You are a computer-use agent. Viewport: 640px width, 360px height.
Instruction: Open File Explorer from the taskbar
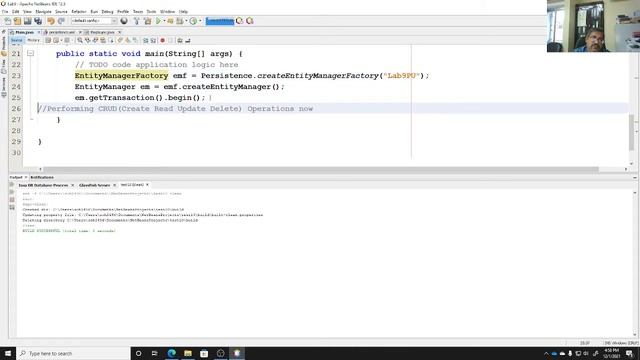[x=188, y=353]
